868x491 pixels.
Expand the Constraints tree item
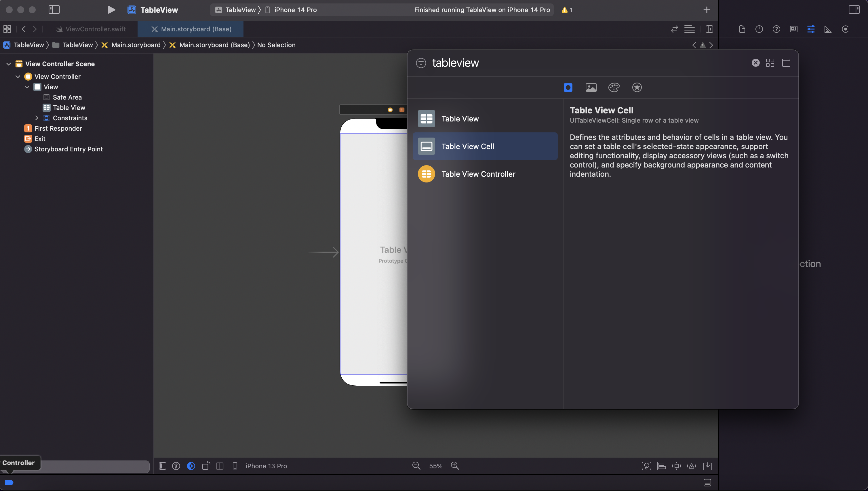(x=37, y=118)
